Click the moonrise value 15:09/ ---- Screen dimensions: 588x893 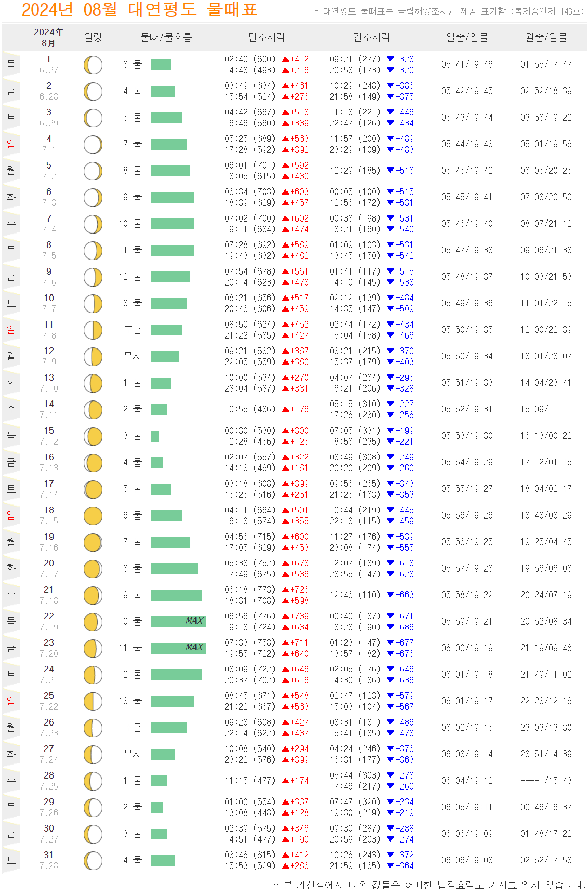pos(546,410)
